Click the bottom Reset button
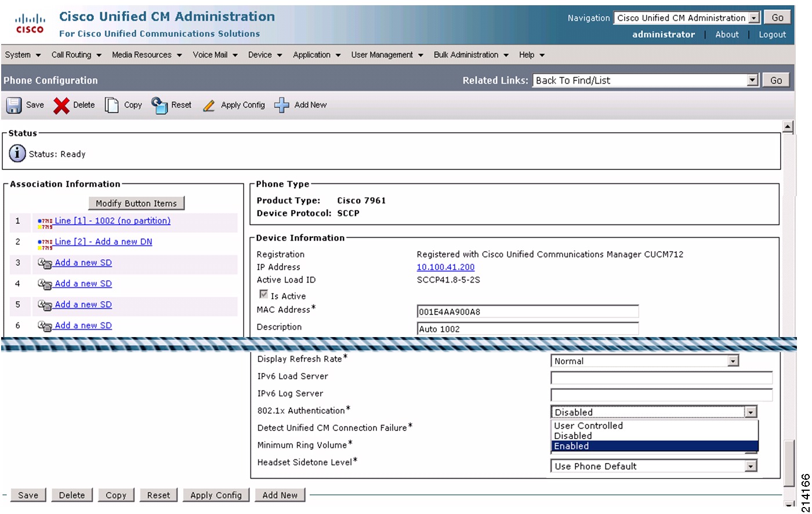The width and height of the screenshot is (812, 514). 158,495
